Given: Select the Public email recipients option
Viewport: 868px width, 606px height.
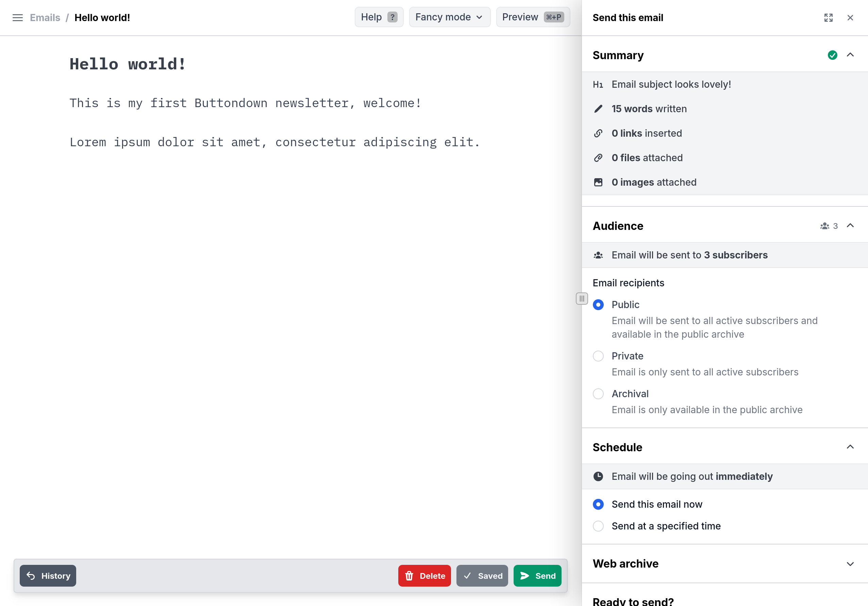Looking at the screenshot, I should (x=598, y=305).
